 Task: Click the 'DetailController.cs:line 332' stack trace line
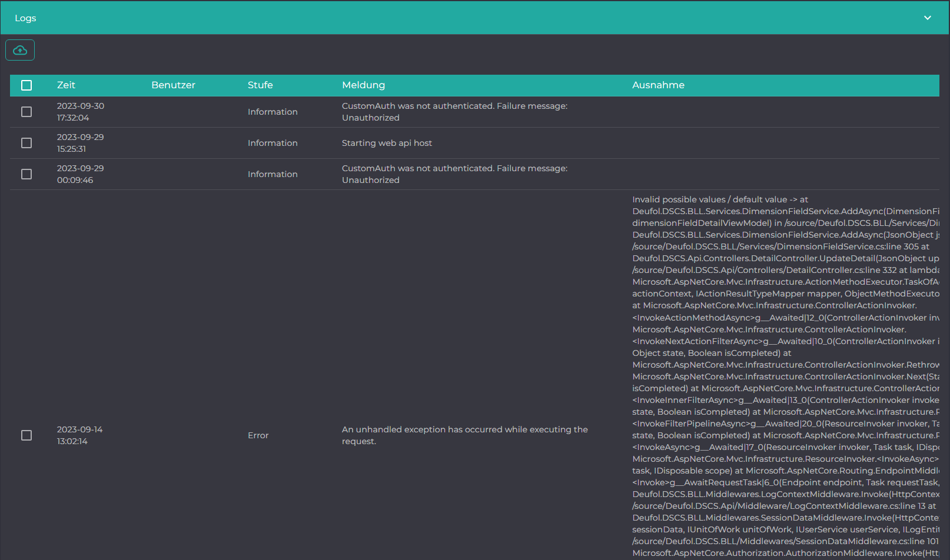(x=786, y=270)
